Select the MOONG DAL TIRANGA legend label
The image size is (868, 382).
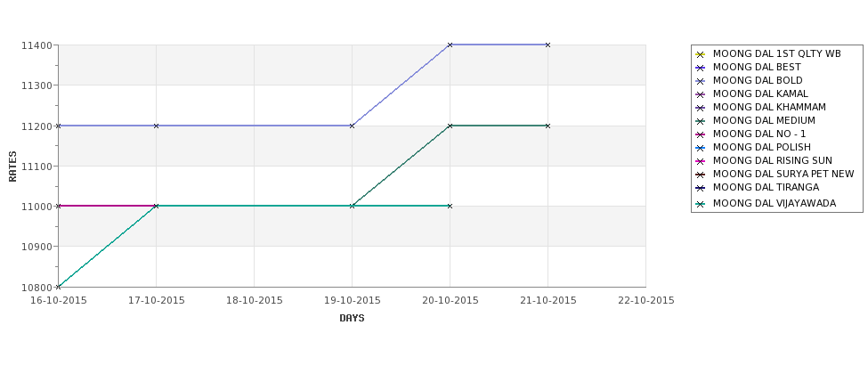point(766,187)
